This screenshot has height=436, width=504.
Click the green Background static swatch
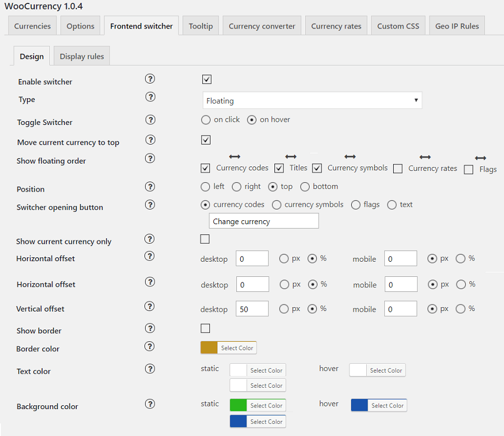[x=238, y=405]
